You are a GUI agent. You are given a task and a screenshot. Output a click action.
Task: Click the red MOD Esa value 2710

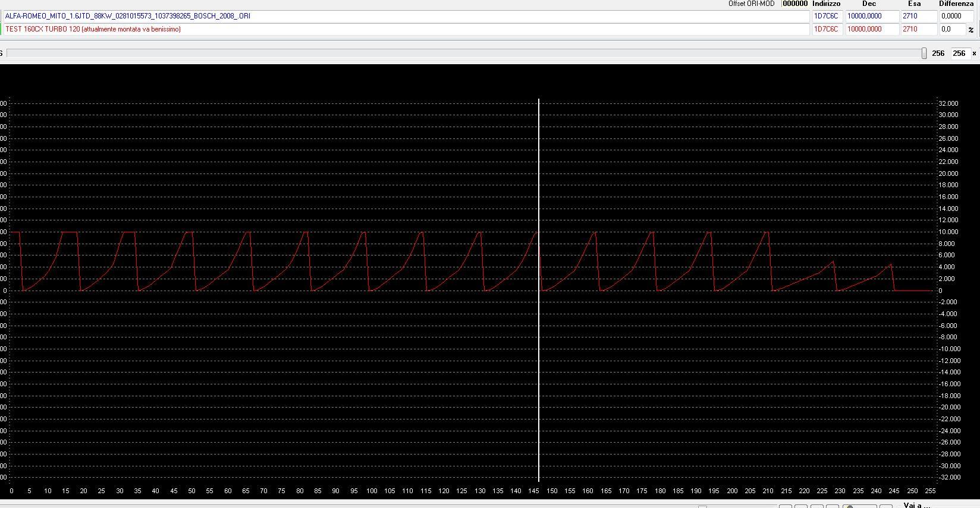pyautogui.click(x=918, y=29)
